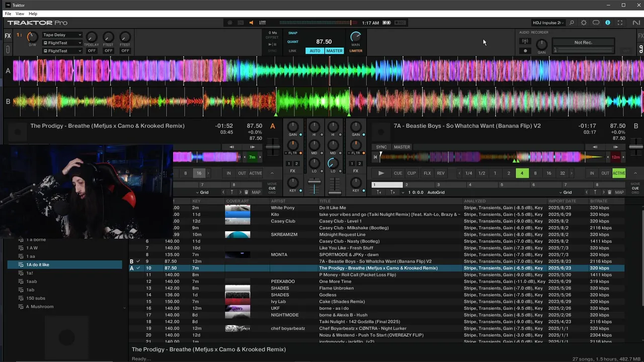Adjust the D/W knob in FX unit
Viewport: 644px width, 362px height.
(x=32, y=37)
